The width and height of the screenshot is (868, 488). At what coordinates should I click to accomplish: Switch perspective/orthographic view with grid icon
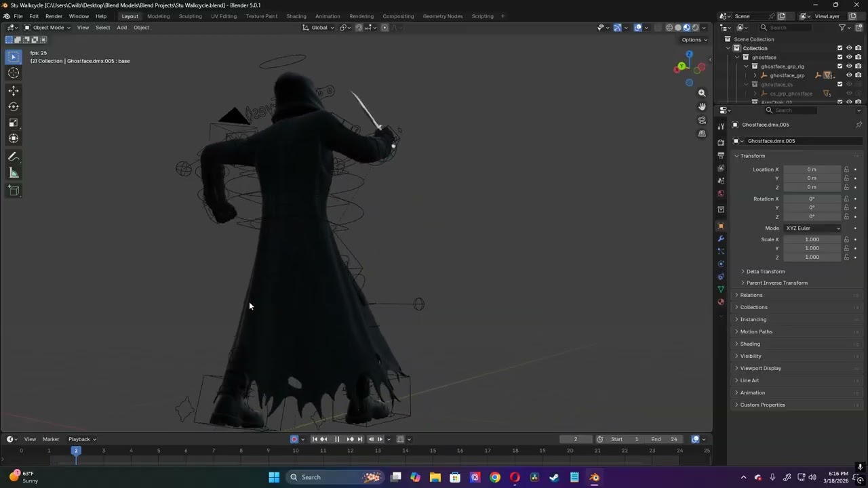pyautogui.click(x=702, y=134)
